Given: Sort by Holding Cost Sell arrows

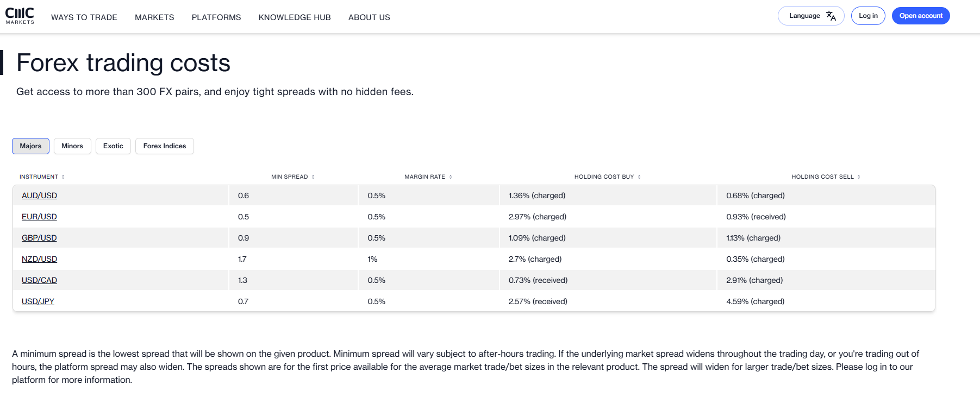Looking at the screenshot, I should pyautogui.click(x=859, y=177).
